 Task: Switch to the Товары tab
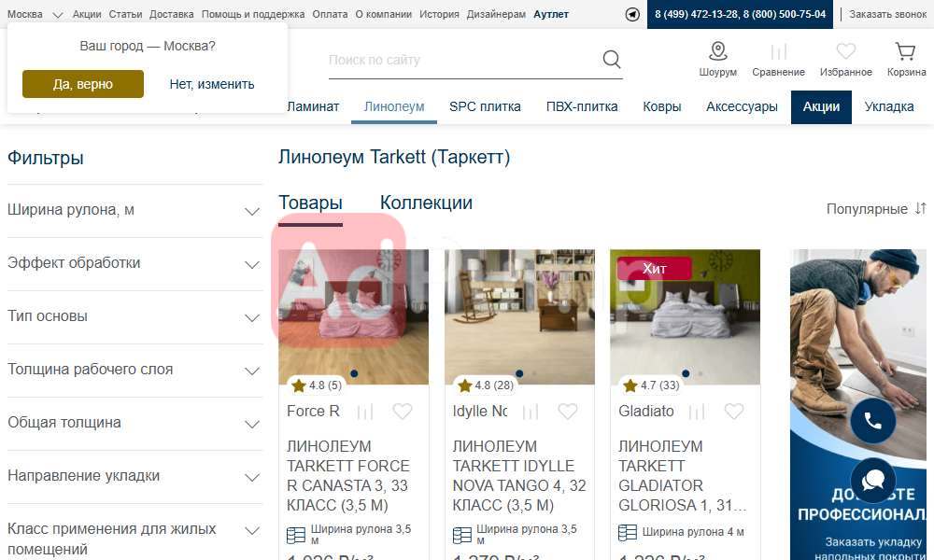pyautogui.click(x=310, y=203)
